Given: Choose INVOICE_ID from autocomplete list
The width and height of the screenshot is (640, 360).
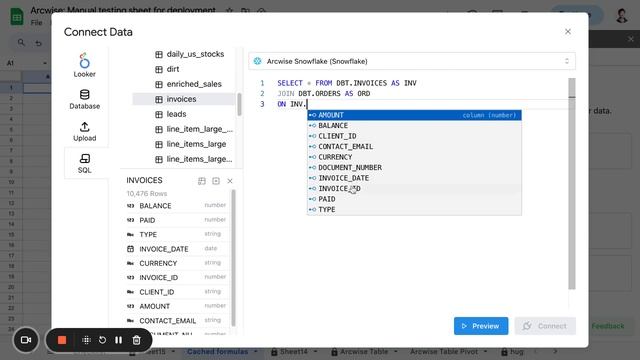Looking at the screenshot, I should point(414,189).
